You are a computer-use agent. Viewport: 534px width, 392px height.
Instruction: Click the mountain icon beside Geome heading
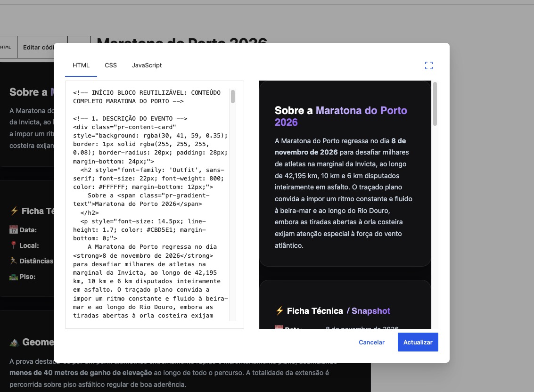(14, 342)
